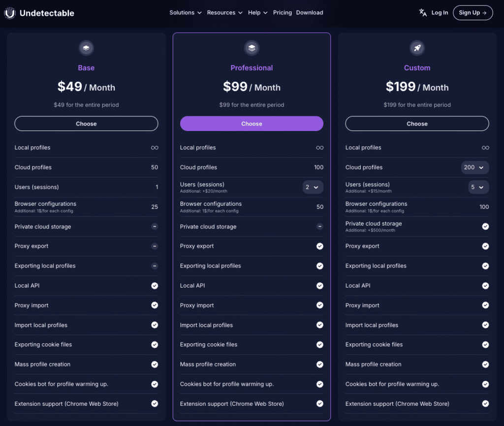Click the Base plan layers icon
This screenshot has width=504, height=426.
[x=86, y=48]
